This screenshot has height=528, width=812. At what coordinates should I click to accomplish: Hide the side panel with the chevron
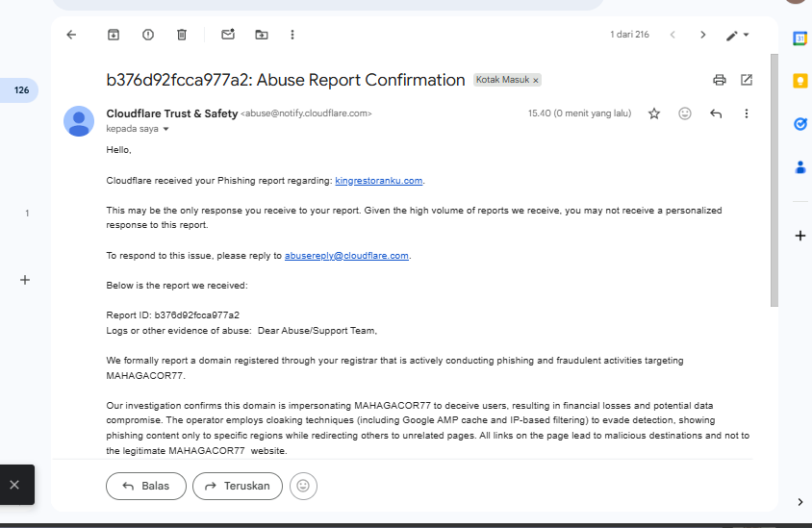[800, 502]
